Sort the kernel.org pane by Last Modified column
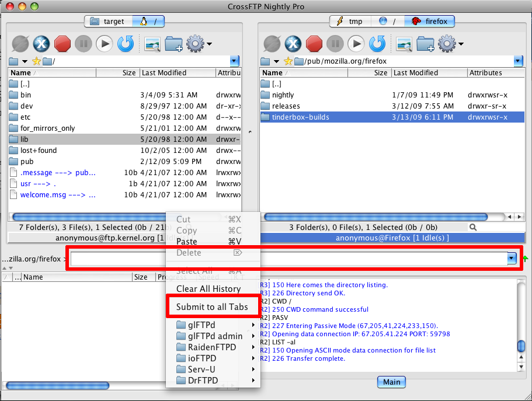The height and width of the screenshot is (401, 532). [x=178, y=73]
